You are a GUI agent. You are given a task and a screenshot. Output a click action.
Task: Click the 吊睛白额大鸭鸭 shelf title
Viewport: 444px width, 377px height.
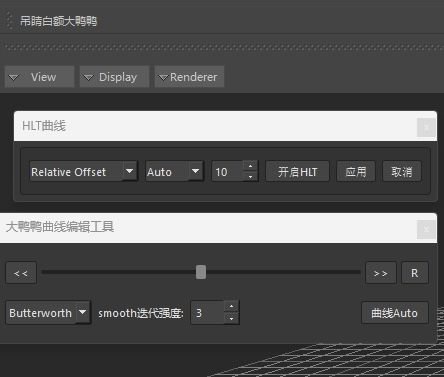coord(58,21)
